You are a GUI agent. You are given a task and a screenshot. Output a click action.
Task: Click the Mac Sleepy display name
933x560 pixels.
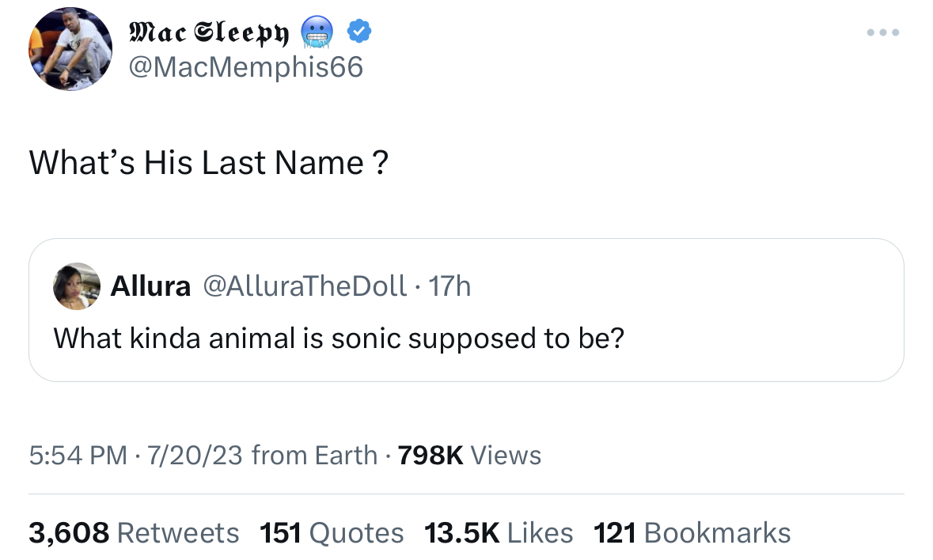[209, 33]
